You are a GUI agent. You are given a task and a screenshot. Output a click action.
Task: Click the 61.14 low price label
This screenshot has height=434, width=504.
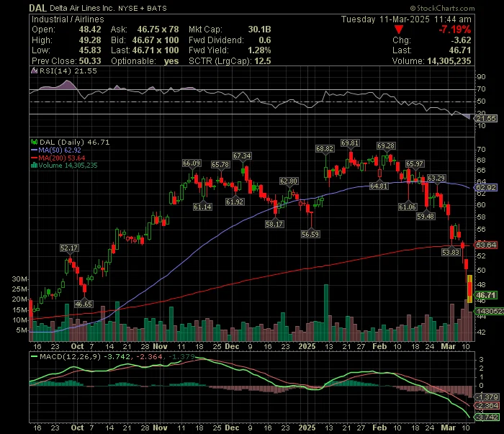pyautogui.click(x=202, y=207)
